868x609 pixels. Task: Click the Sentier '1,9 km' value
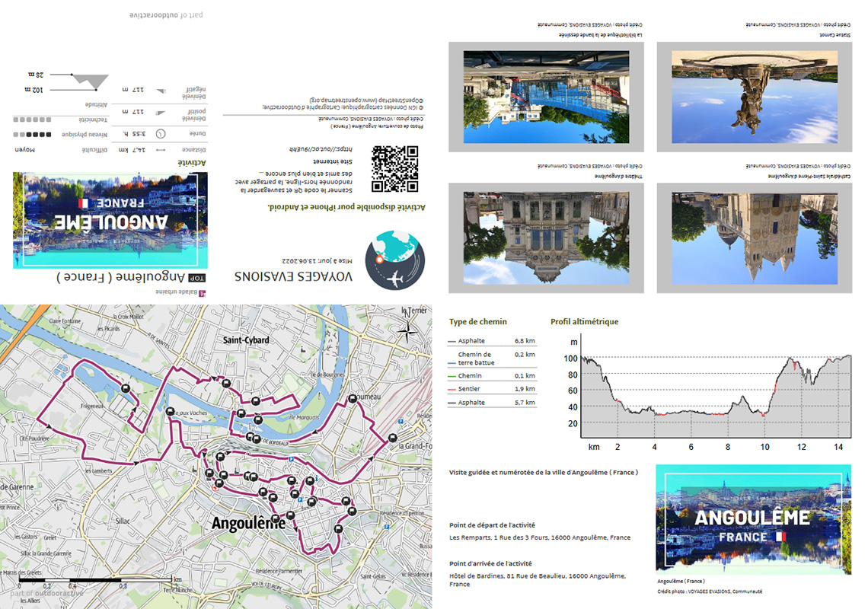pos(525,389)
